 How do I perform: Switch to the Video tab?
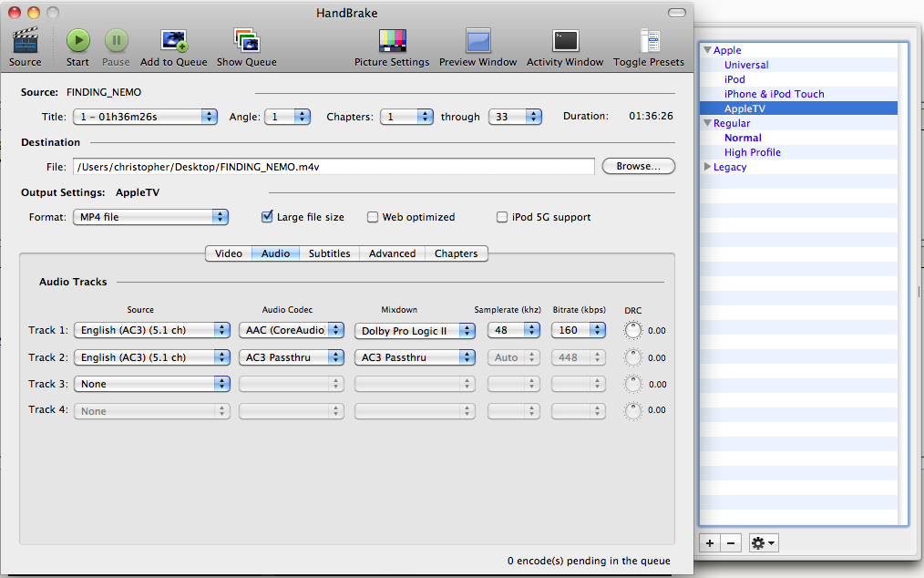pyautogui.click(x=229, y=253)
